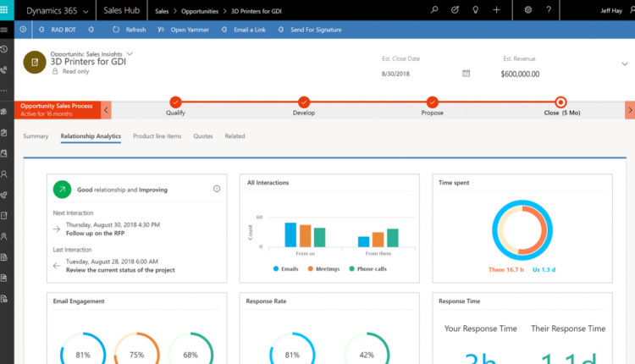The image size is (635, 364).
Task: Open the Quotes tab
Action: point(202,135)
